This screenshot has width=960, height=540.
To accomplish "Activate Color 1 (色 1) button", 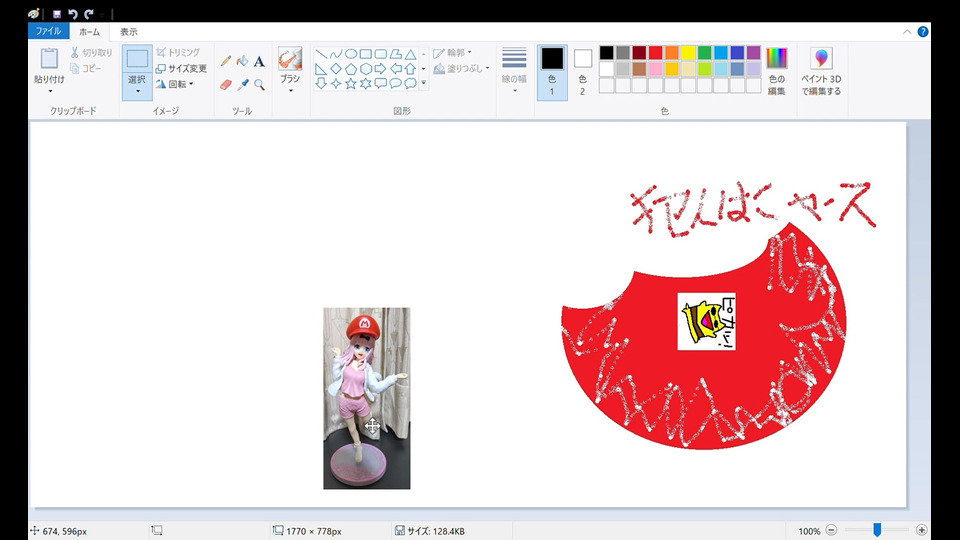I will tap(552, 72).
